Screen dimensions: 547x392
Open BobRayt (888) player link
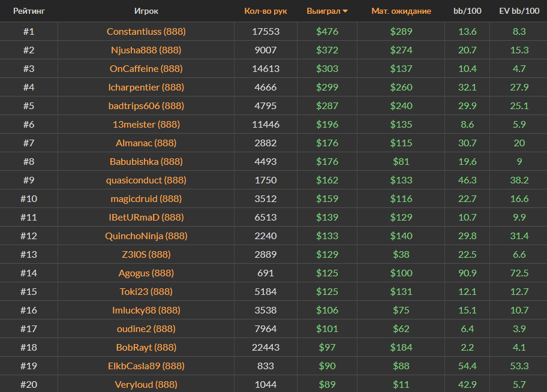pyautogui.click(x=146, y=347)
